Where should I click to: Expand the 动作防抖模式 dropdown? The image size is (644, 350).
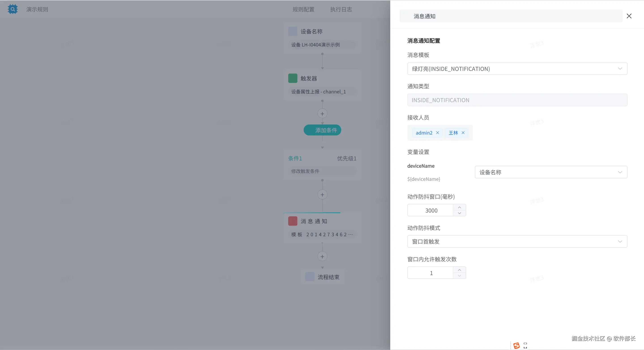(517, 242)
